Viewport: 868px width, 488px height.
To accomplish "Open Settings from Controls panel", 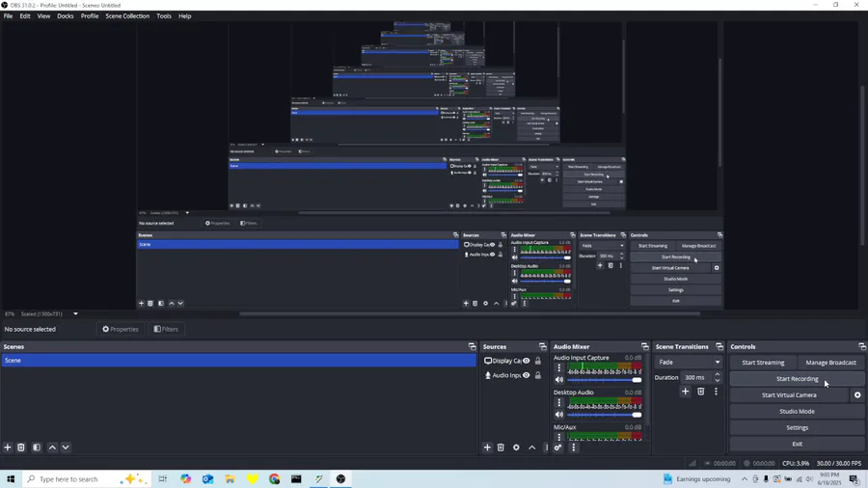I will pyautogui.click(x=798, y=427).
